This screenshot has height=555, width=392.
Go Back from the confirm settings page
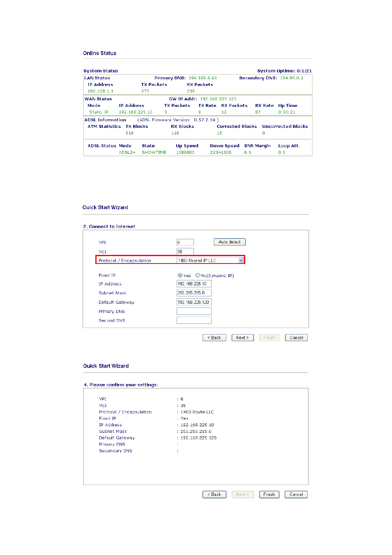(x=214, y=495)
